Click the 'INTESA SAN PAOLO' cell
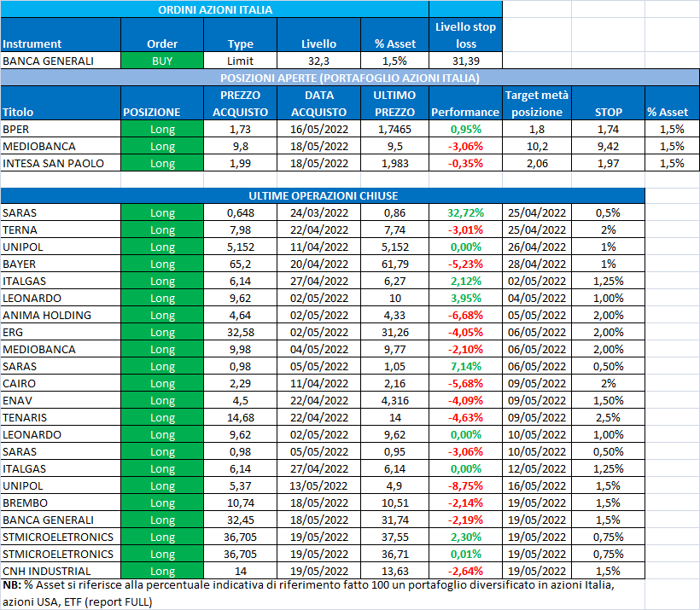 point(61,163)
